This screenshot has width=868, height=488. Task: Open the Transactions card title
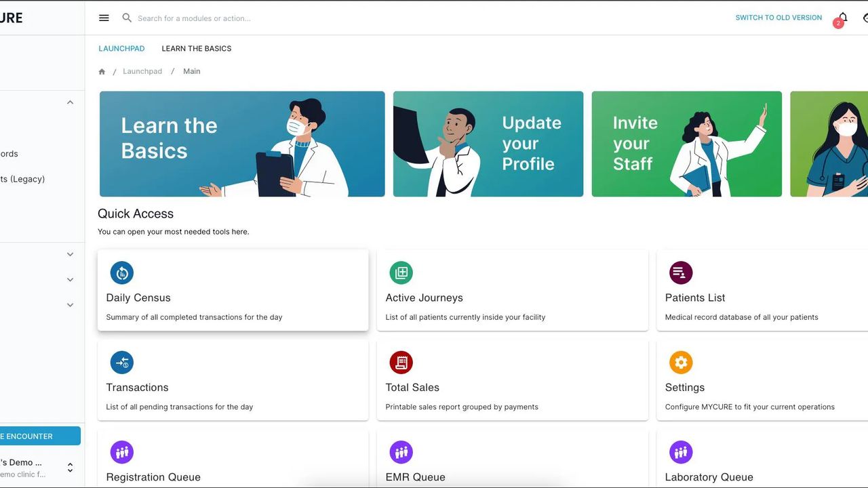coord(138,388)
